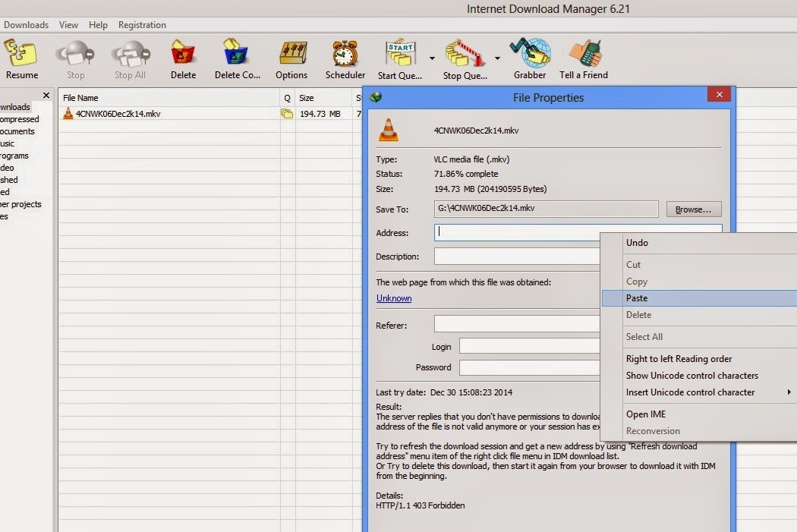The image size is (797, 532).
Task: Click Copy in the context menu
Action: pyautogui.click(x=699, y=281)
